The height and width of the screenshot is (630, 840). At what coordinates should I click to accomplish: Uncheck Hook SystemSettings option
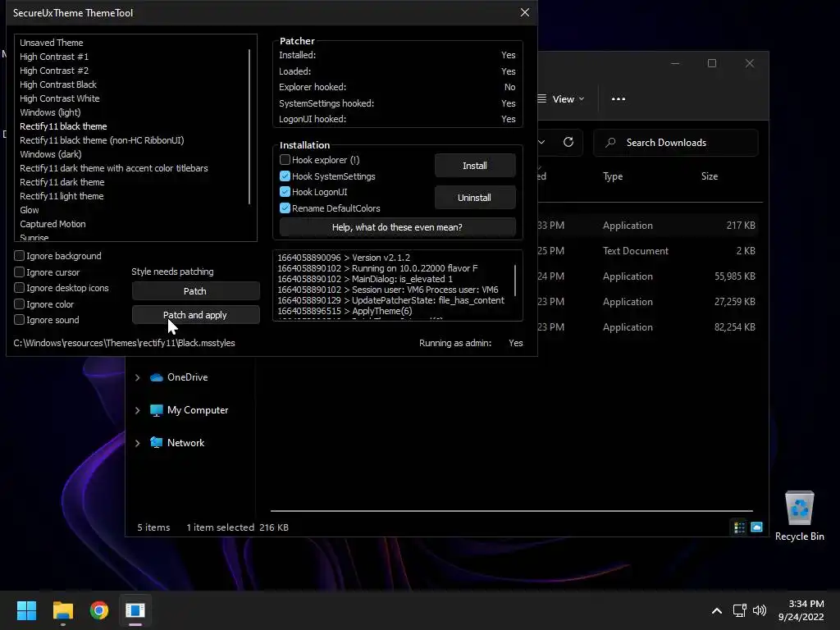pyautogui.click(x=285, y=176)
